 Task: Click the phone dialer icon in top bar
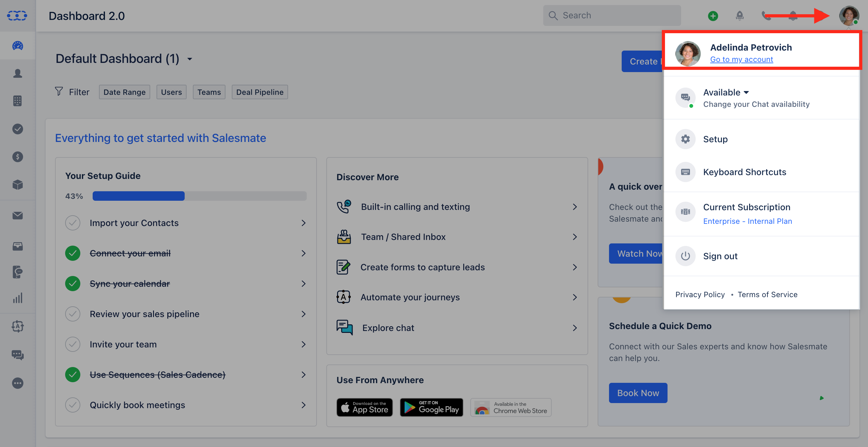pos(766,15)
